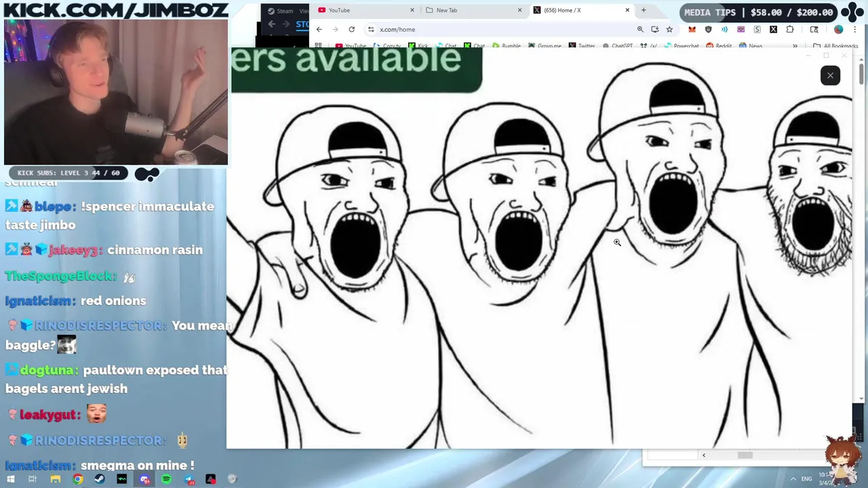Open the zoom magnifier in address bar

click(640, 29)
